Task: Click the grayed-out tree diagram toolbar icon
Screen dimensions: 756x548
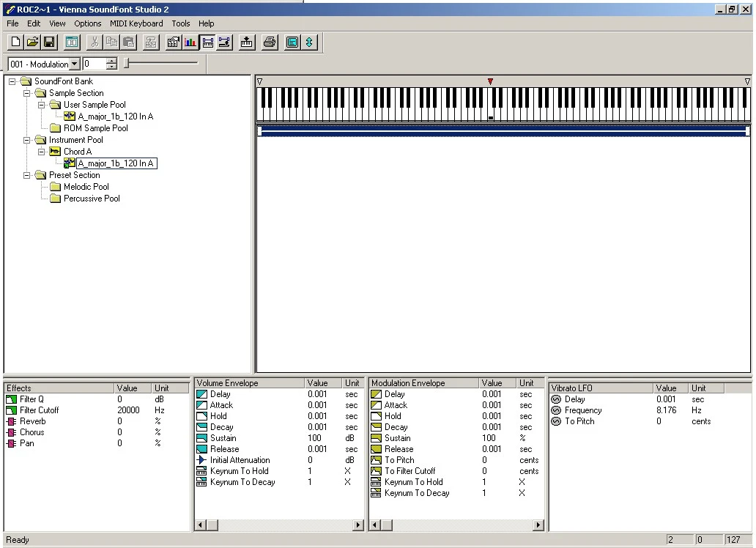Action: [x=151, y=42]
